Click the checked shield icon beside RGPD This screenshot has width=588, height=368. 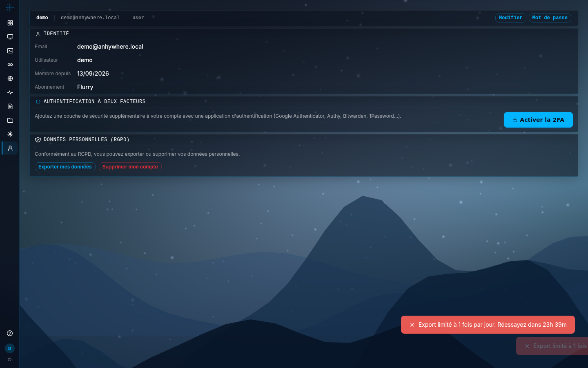pyautogui.click(x=38, y=140)
